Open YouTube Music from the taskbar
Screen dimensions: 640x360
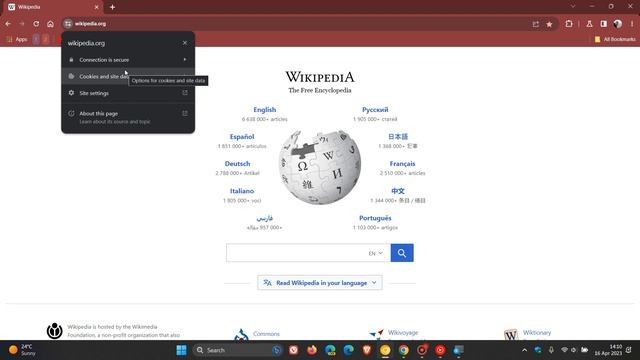tap(440, 350)
